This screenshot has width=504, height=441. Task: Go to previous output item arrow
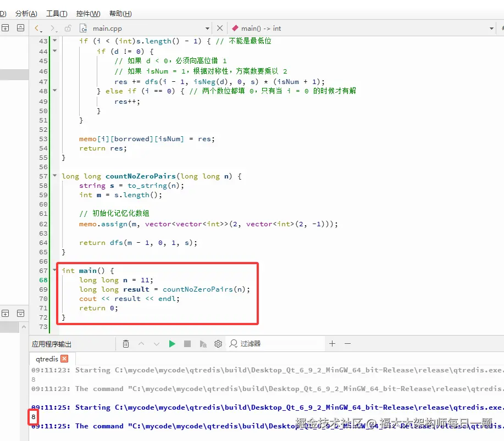(x=141, y=344)
